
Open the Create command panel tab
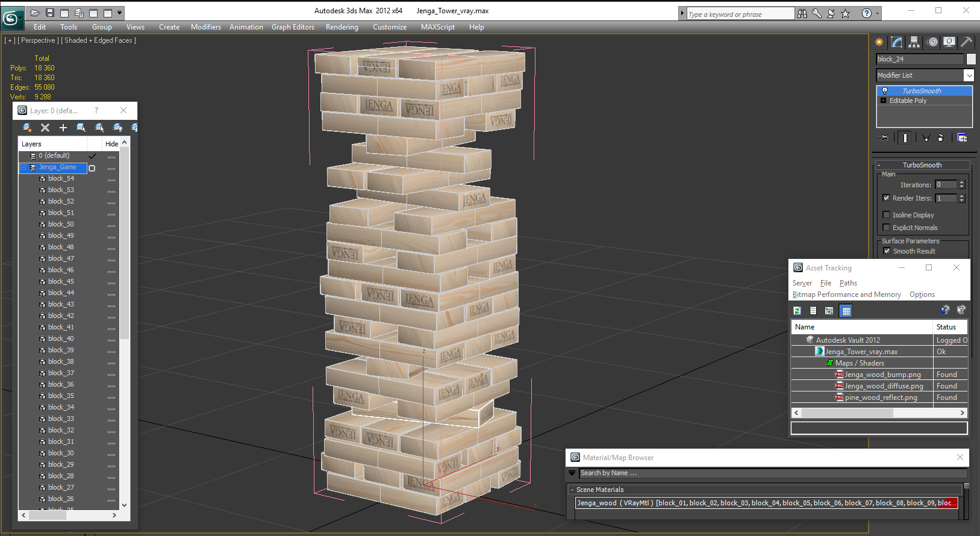coord(879,42)
